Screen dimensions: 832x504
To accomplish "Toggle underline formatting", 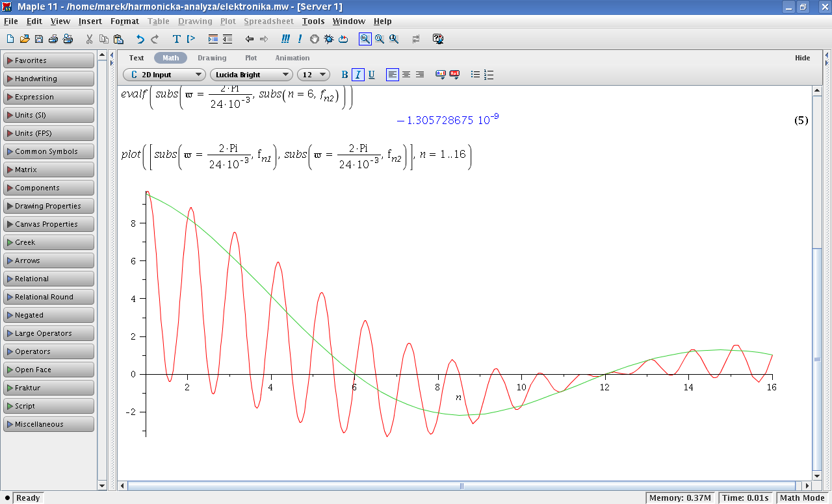I will click(372, 75).
